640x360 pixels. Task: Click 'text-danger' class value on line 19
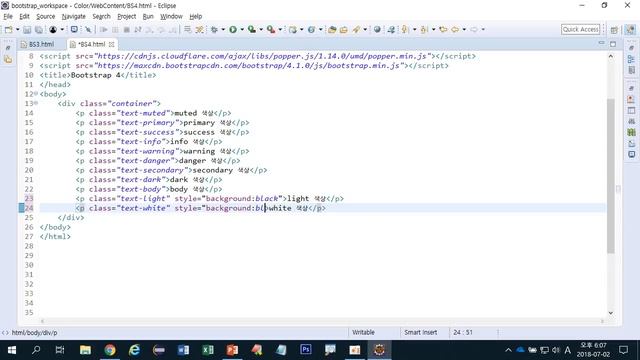(145, 160)
